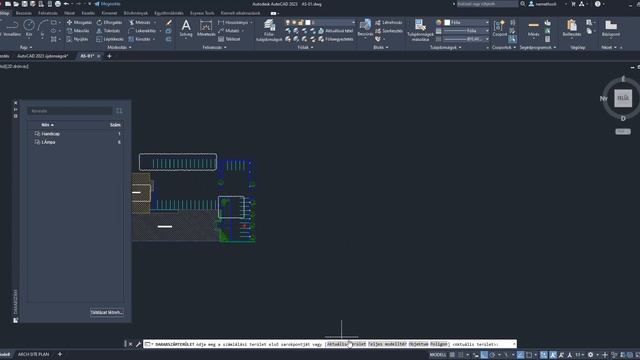Toggle snap mode in status bar
This screenshot has height=360, width=640.
[x=461, y=355]
